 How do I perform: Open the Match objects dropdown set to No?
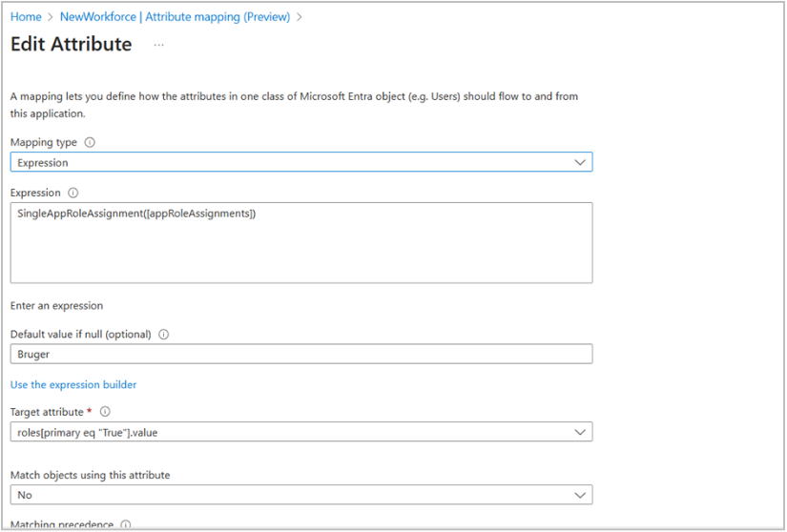300,495
